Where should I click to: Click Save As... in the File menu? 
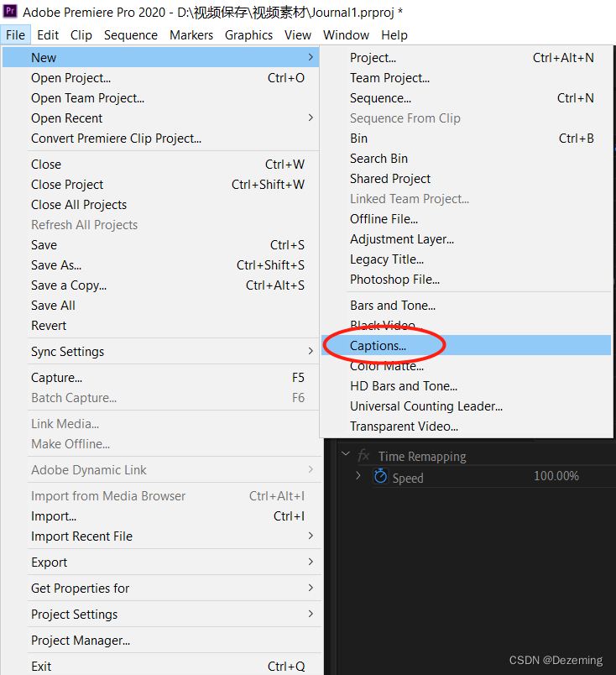160,264
